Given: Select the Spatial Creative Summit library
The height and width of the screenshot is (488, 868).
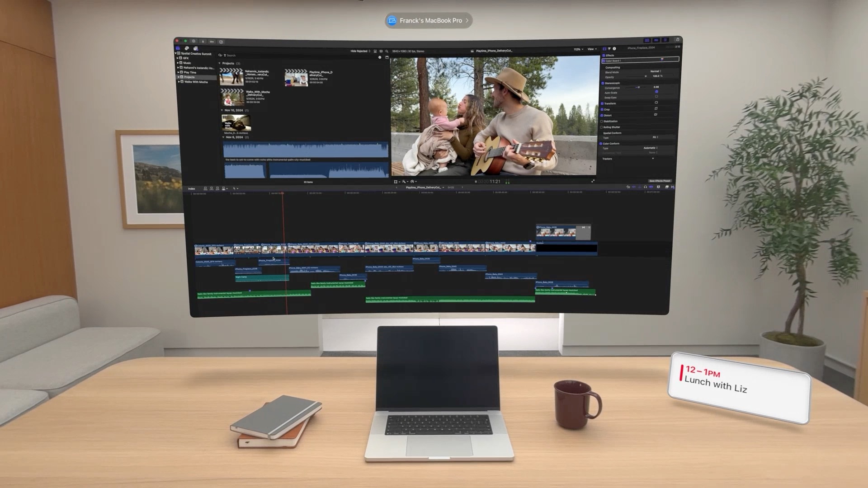Looking at the screenshot, I should pyautogui.click(x=196, y=54).
